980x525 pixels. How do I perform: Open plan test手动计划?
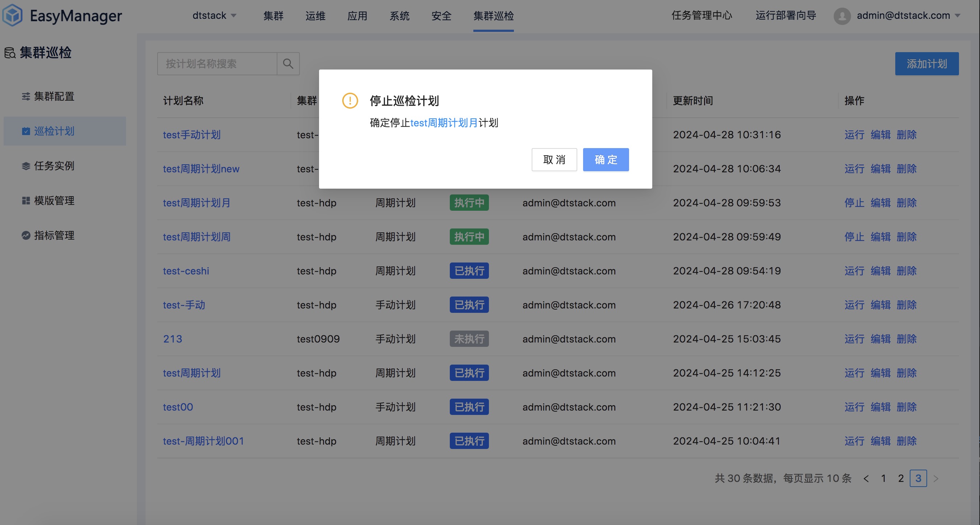point(192,135)
